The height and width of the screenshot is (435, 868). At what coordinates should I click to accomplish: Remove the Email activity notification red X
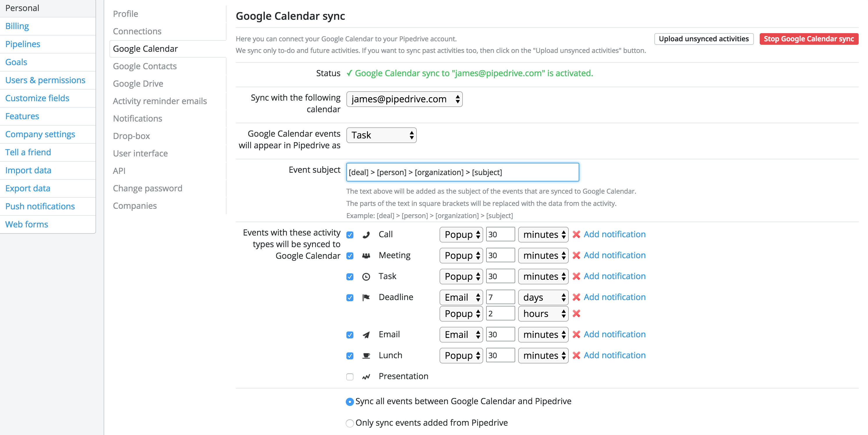[576, 334]
